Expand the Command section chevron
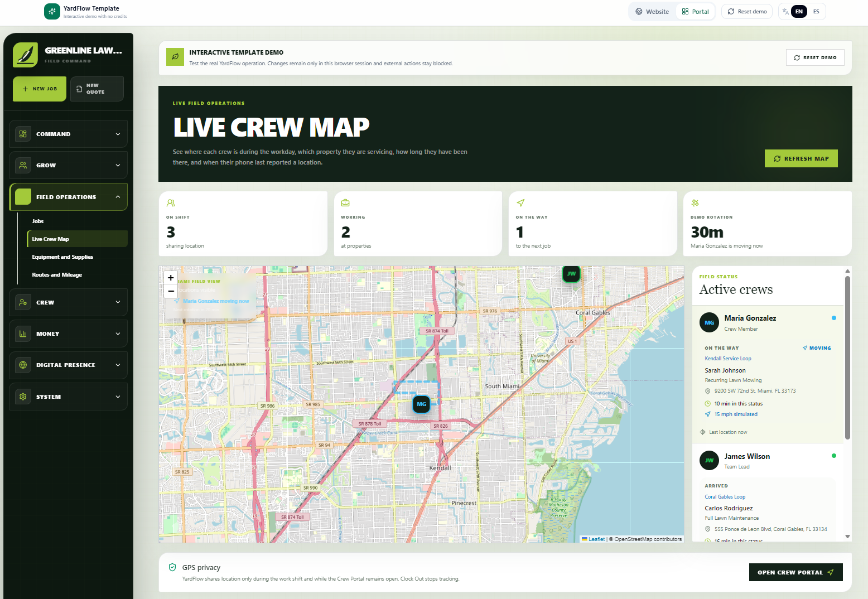 click(118, 134)
